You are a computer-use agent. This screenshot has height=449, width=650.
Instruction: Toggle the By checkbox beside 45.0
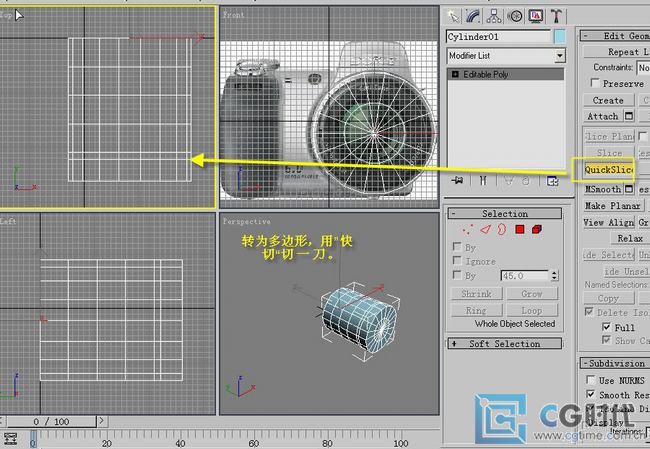point(457,275)
